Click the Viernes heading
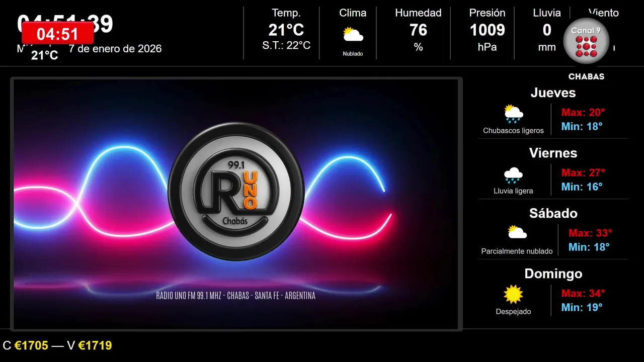The height and width of the screenshot is (362, 644). tap(553, 153)
